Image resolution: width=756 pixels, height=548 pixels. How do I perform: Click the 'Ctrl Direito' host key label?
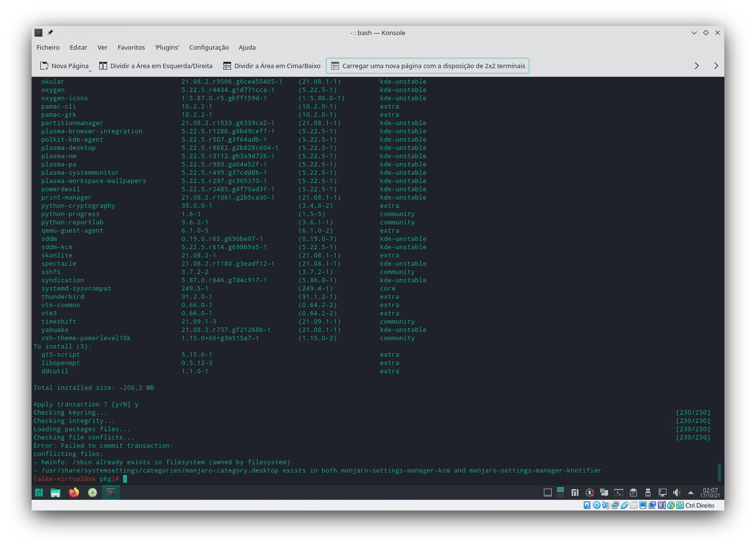(700, 505)
